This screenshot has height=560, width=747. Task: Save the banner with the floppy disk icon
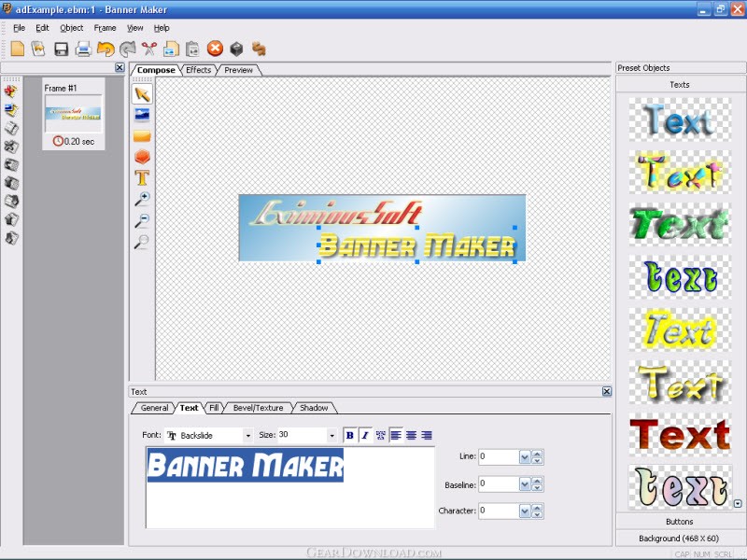click(61, 49)
